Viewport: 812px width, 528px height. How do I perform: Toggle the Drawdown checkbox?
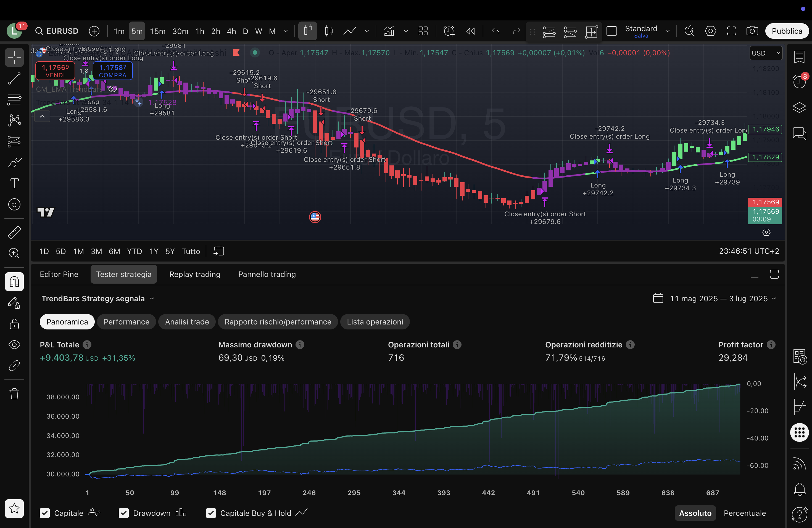(123, 513)
